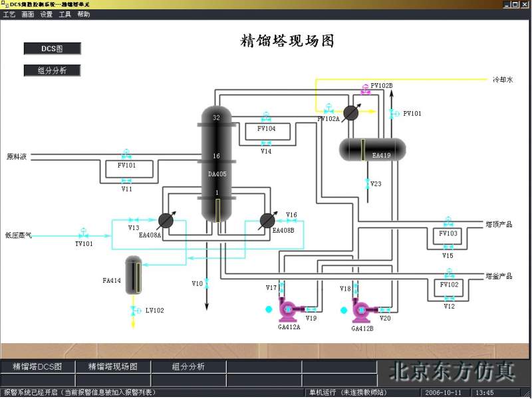Open the 工艺 menu
The width and height of the screenshot is (532, 399).
(x=9, y=14)
